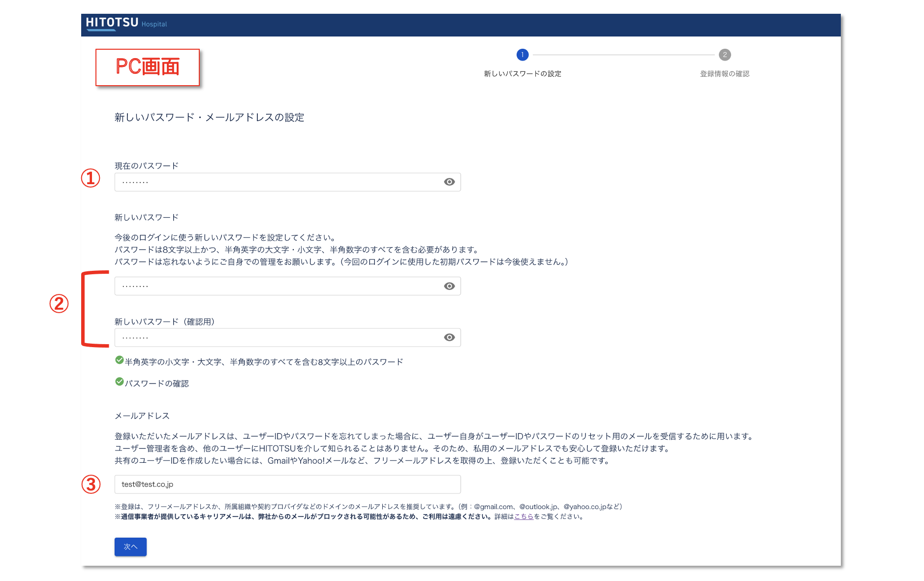The height and width of the screenshot is (581, 924).
Task: Click into the new password input field
Action: pyautogui.click(x=276, y=286)
